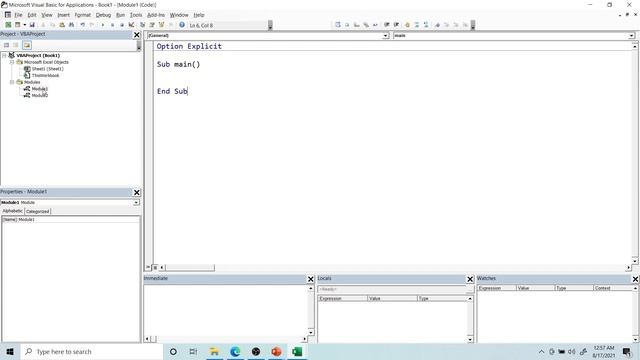Viewport: 640px width, 360px height.
Task: Click the Paste icon in the toolbar
Action: 62,25
